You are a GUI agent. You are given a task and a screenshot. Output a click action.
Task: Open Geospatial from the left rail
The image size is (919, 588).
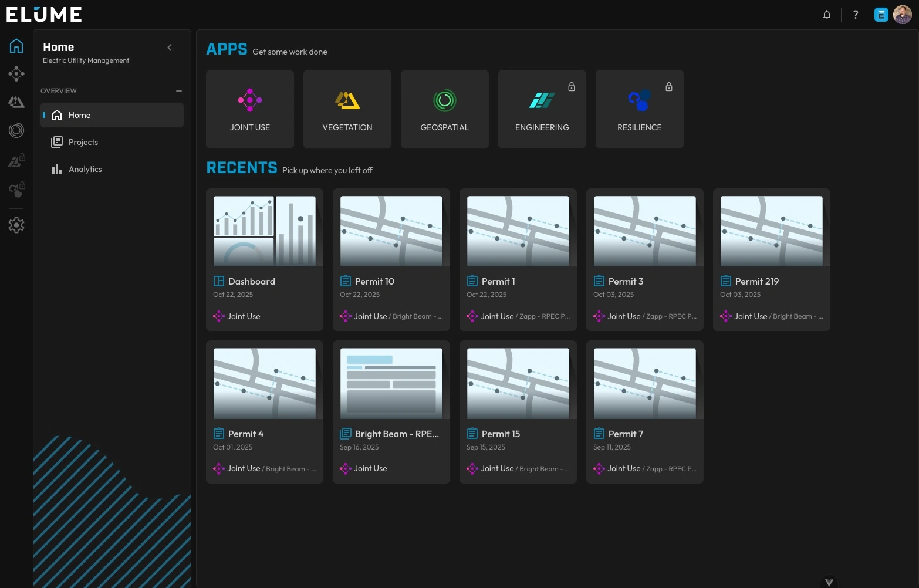[x=16, y=130]
